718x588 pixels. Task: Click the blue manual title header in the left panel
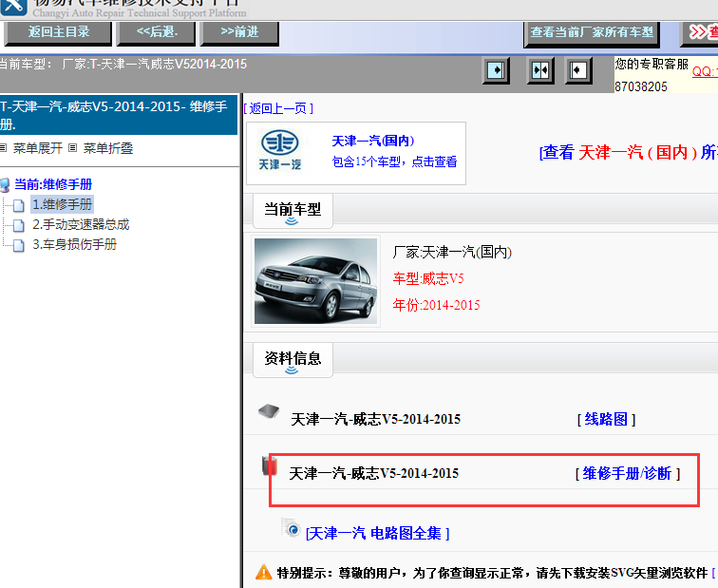tap(119, 115)
